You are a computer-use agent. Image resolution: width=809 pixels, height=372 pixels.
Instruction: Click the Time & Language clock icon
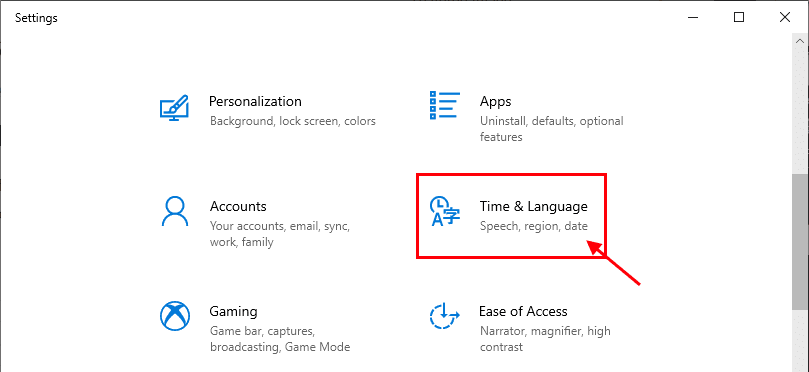point(445,212)
